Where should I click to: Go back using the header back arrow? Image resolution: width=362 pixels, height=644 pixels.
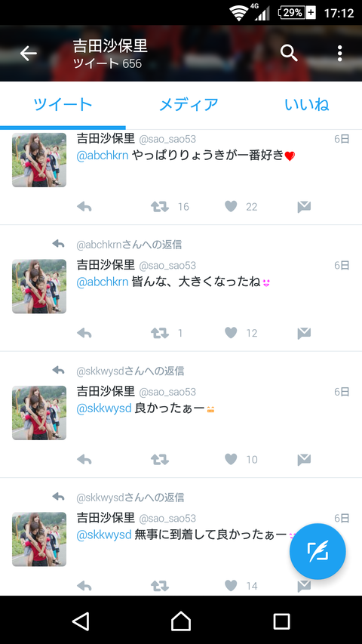coord(29,54)
